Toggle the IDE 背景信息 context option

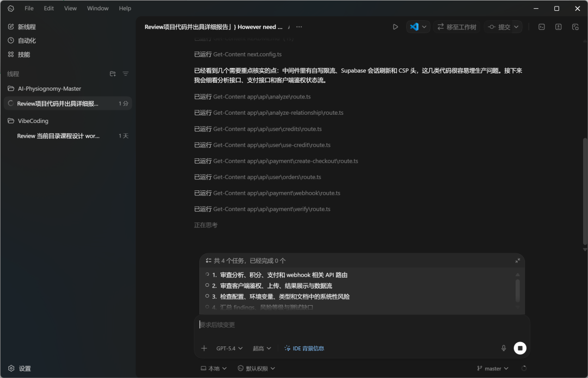pos(304,348)
